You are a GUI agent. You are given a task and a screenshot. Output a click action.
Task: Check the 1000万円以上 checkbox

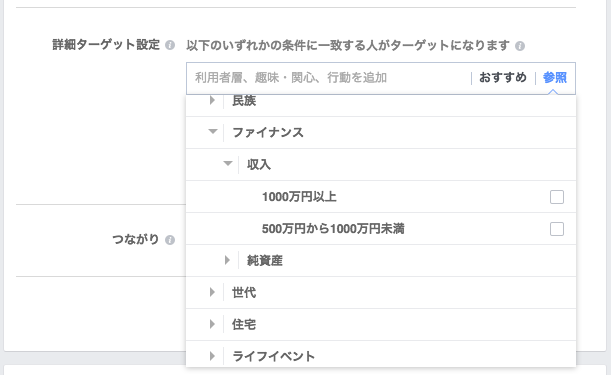point(557,197)
